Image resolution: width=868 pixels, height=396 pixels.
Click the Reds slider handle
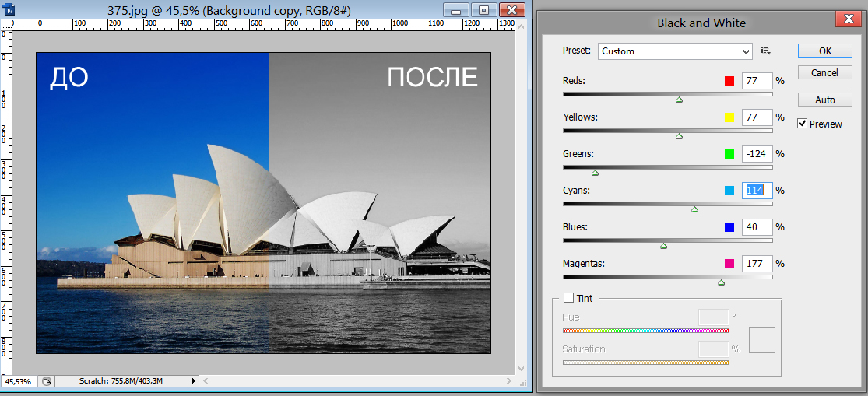point(680,100)
